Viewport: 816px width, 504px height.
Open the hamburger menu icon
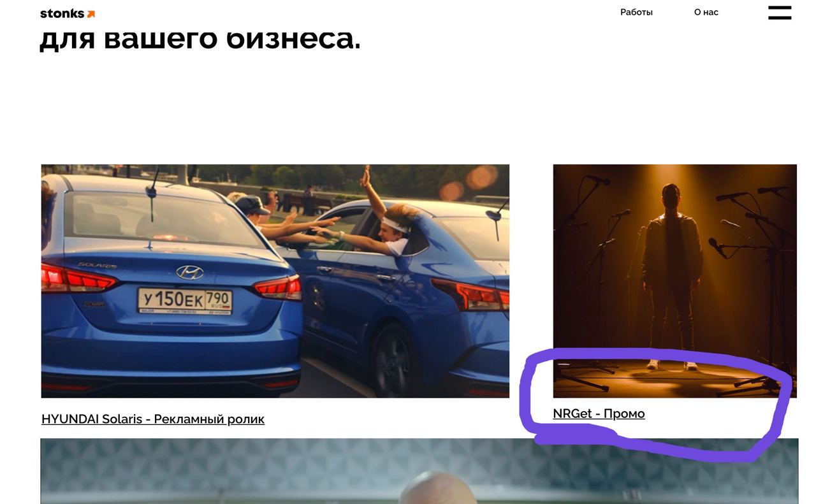(x=780, y=12)
